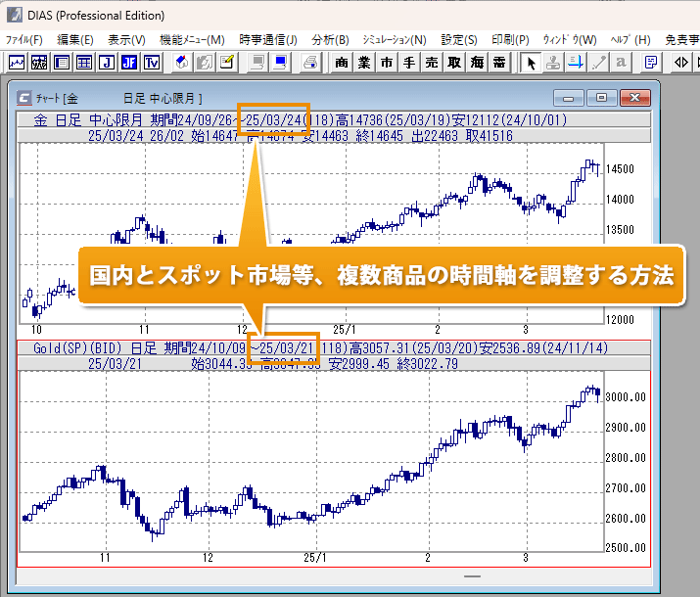Click the 手 kanji toolbar button
The height and width of the screenshot is (597, 700).
tap(408, 63)
